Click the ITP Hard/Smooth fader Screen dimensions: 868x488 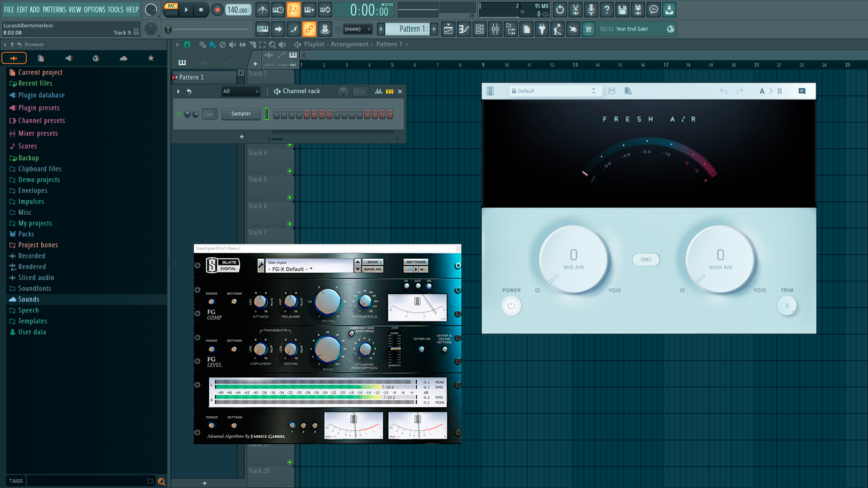[395, 349]
